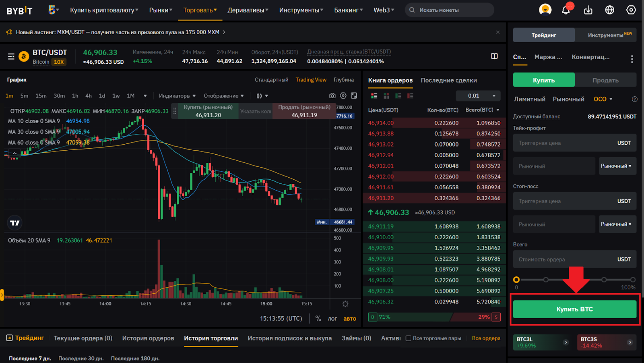644x363 pixels.
Task: Open 'Все ордера' link
Action: (x=486, y=338)
